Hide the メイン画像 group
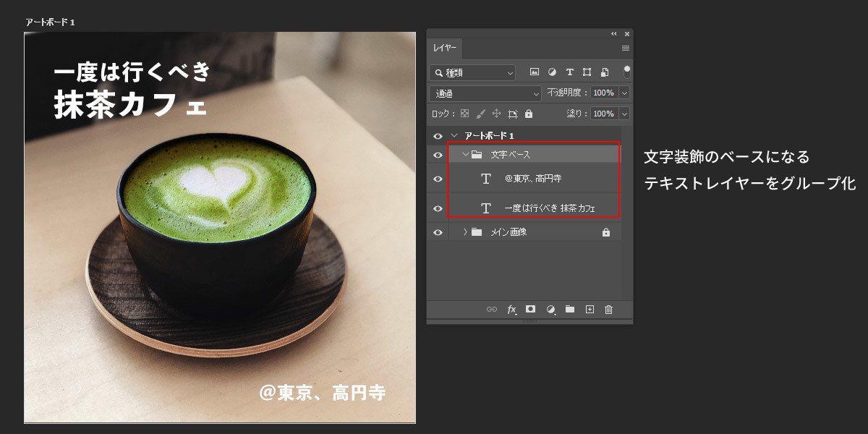This screenshot has height=434, width=868. click(x=438, y=232)
